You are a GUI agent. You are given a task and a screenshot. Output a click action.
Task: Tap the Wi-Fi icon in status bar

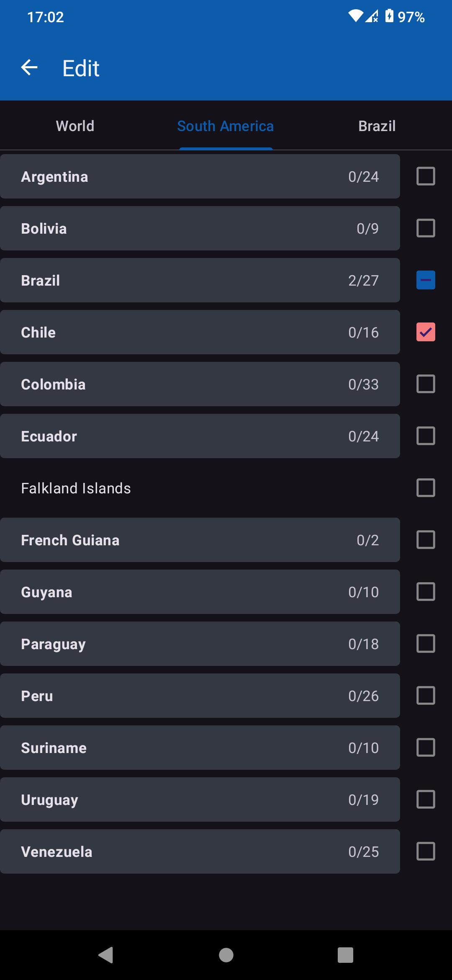[355, 16]
